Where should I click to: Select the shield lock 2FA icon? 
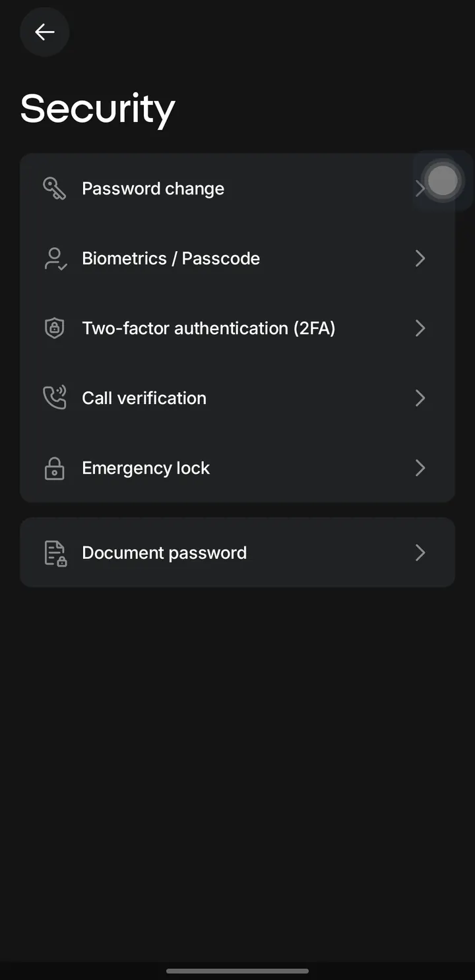pyautogui.click(x=54, y=328)
